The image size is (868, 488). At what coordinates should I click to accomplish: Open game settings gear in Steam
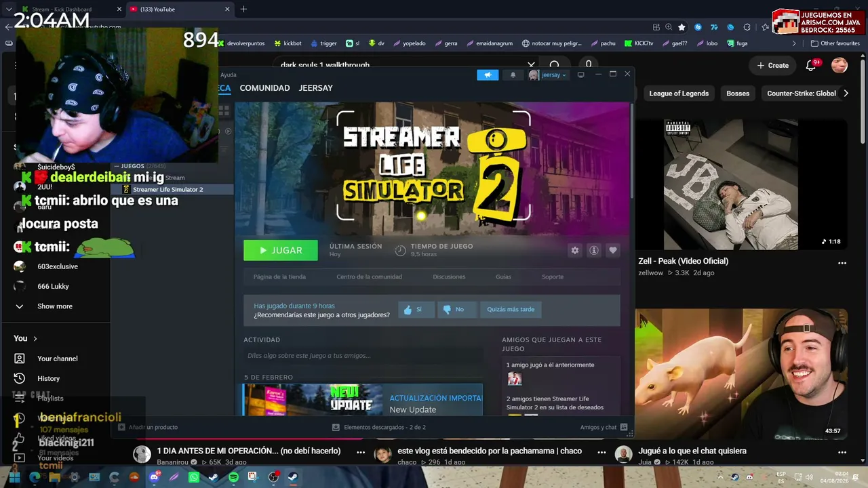[x=575, y=250]
